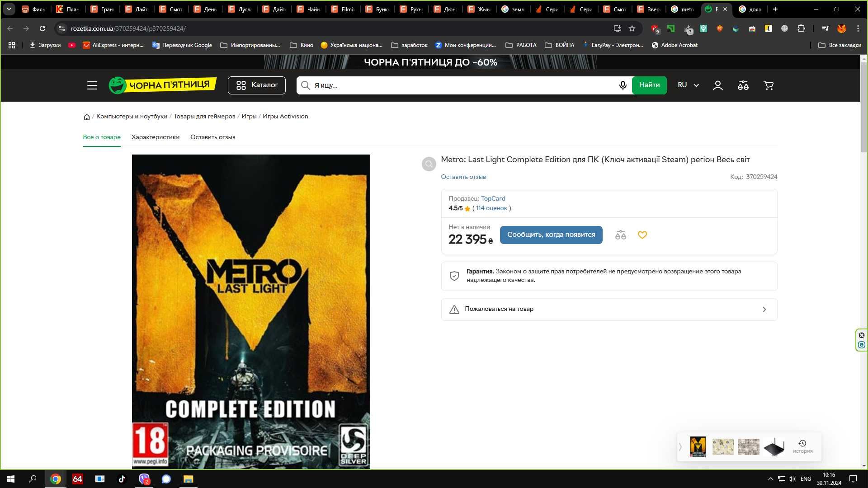The width and height of the screenshot is (868, 488).
Task: Click the page vertical scrollbar
Action: [863, 108]
